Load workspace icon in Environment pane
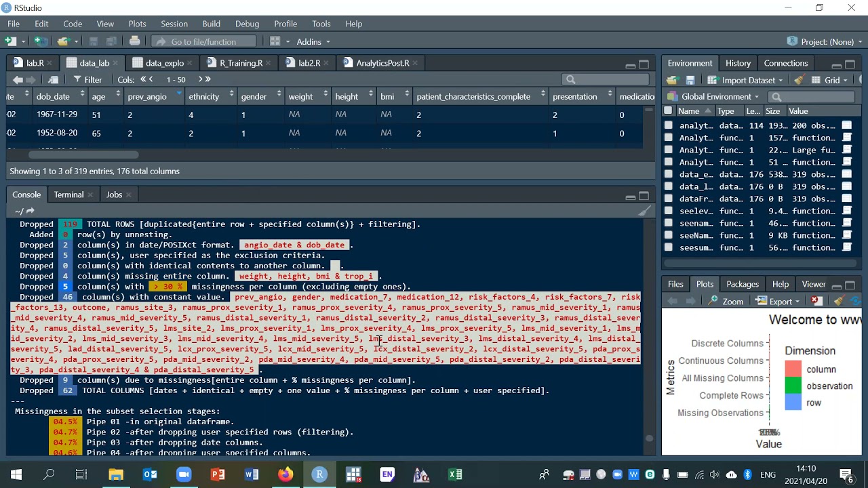Image resolution: width=868 pixels, height=488 pixels. (673, 80)
